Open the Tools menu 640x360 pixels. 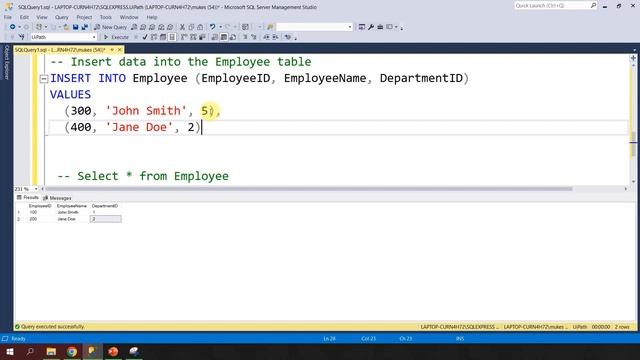(x=106, y=17)
